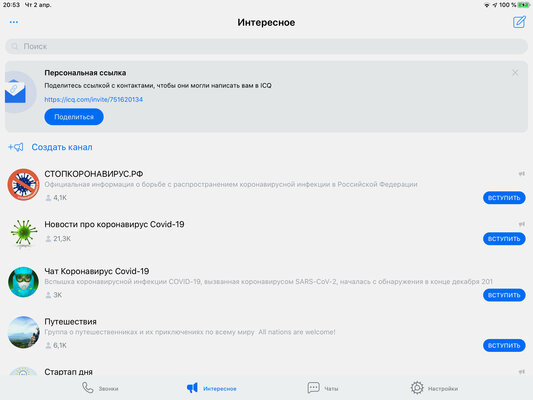Read the Группа о путешественниках description
Viewport: 533px width, 400px height.
[190, 332]
